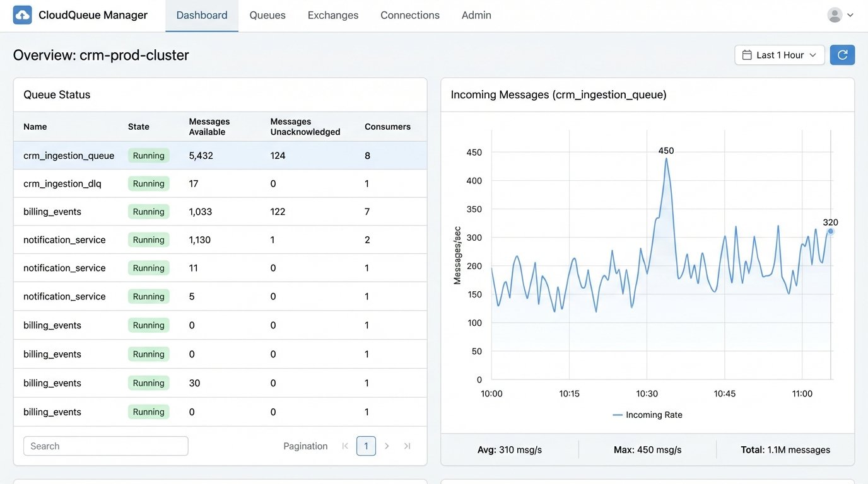Image resolution: width=868 pixels, height=484 pixels.
Task: Jump to first page with the pagination icon
Action: point(345,446)
